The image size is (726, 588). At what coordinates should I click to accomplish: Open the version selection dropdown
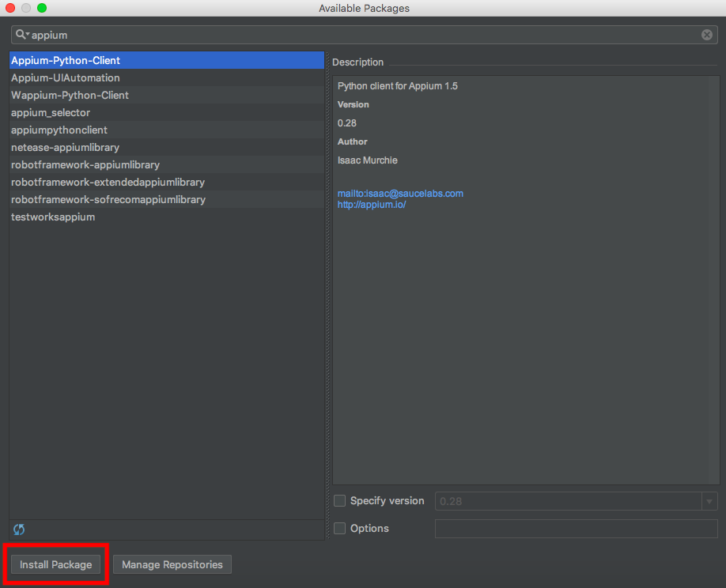(x=709, y=500)
